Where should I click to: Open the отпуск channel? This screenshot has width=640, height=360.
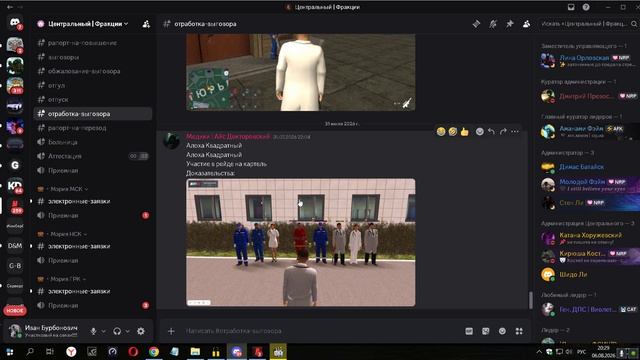pyautogui.click(x=93, y=100)
